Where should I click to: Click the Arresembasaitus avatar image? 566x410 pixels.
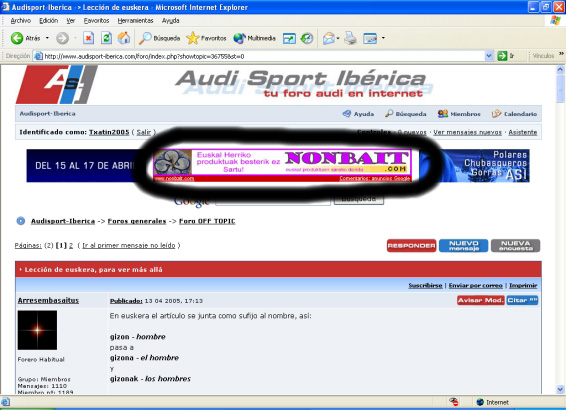tap(37, 330)
